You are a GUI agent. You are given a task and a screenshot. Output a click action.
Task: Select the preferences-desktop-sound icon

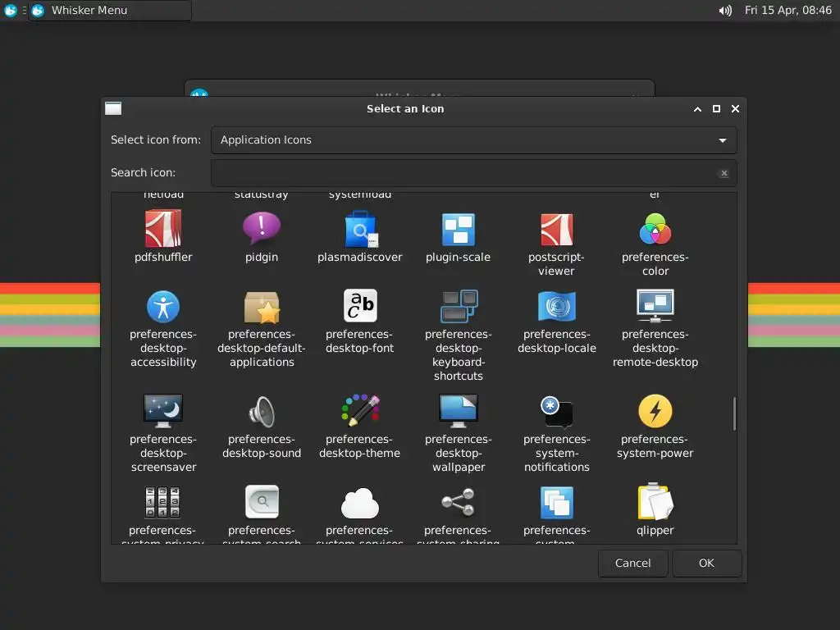(262, 411)
